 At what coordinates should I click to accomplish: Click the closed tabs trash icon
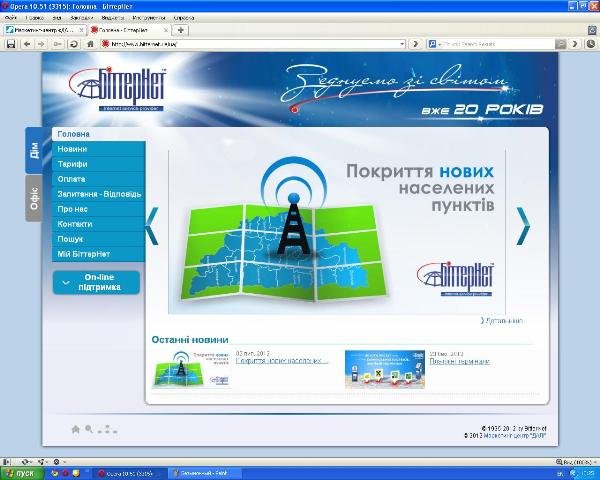pyautogui.click(x=592, y=30)
